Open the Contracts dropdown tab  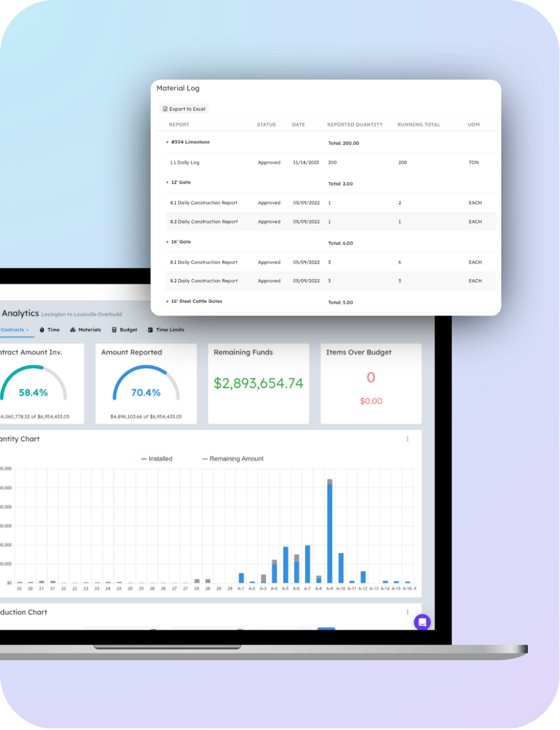point(14,330)
